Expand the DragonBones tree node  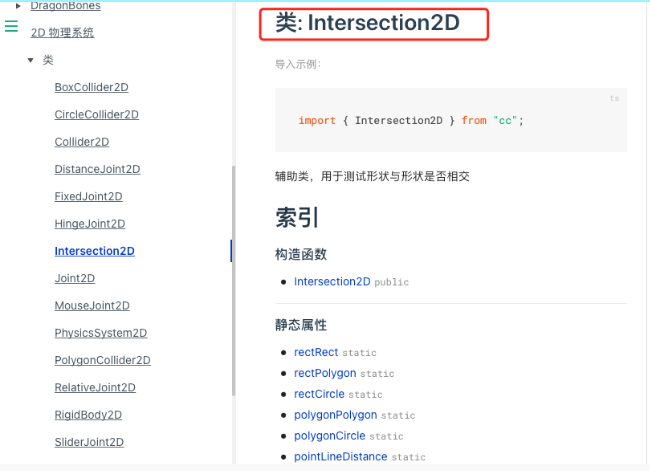[19, 6]
